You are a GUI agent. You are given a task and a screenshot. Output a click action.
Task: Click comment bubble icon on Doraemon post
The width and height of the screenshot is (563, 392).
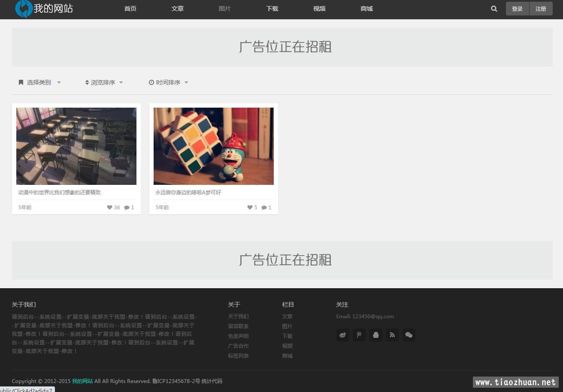tap(264, 208)
